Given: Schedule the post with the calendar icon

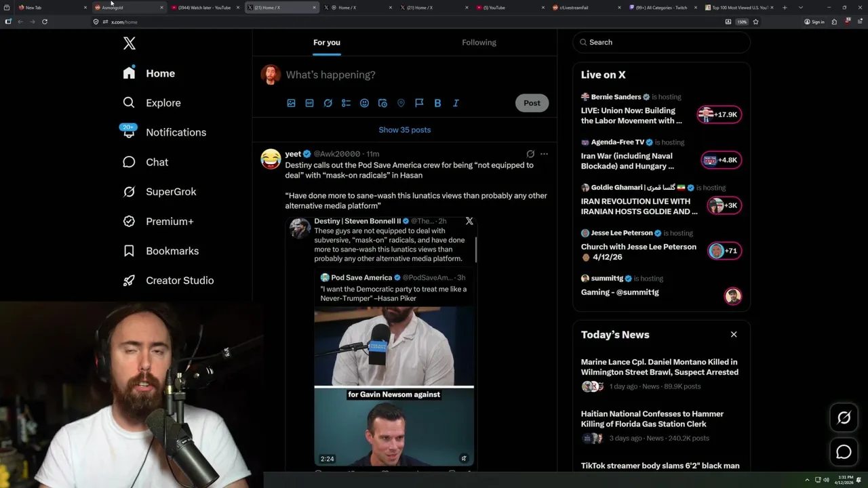Looking at the screenshot, I should (x=382, y=103).
